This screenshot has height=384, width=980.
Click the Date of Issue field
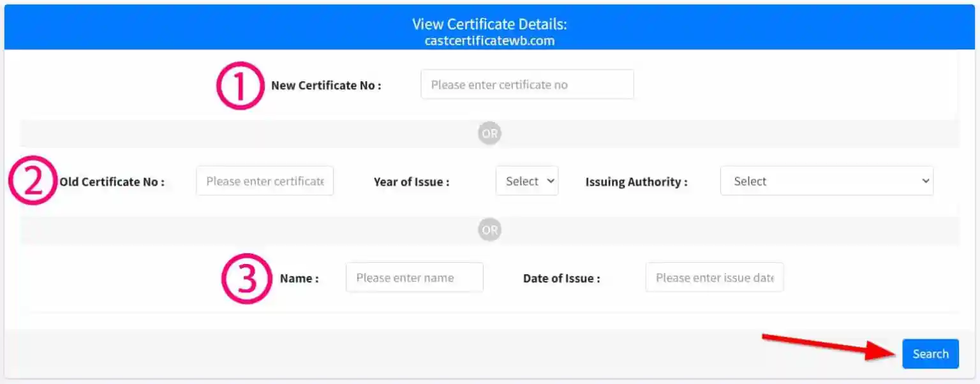pyautogui.click(x=714, y=277)
